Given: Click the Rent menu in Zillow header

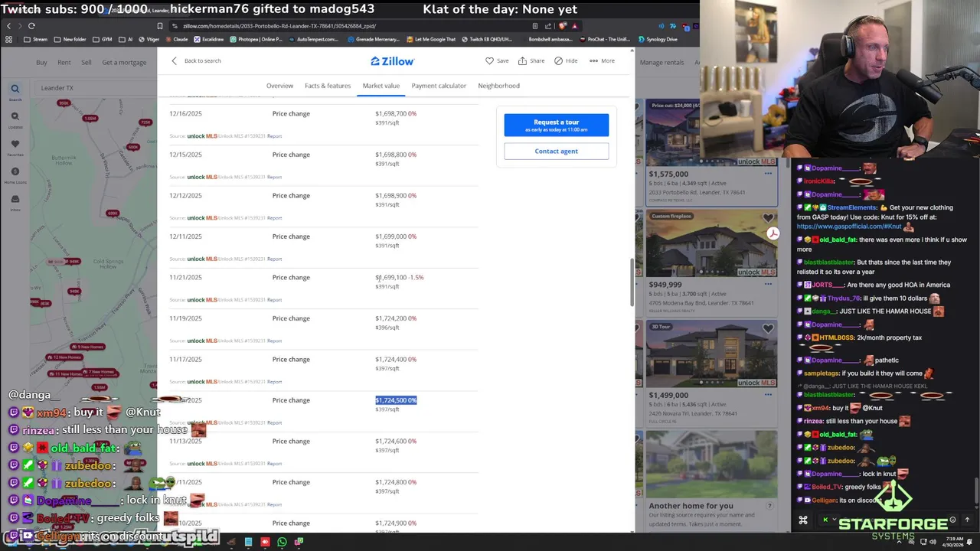Looking at the screenshot, I should (64, 62).
